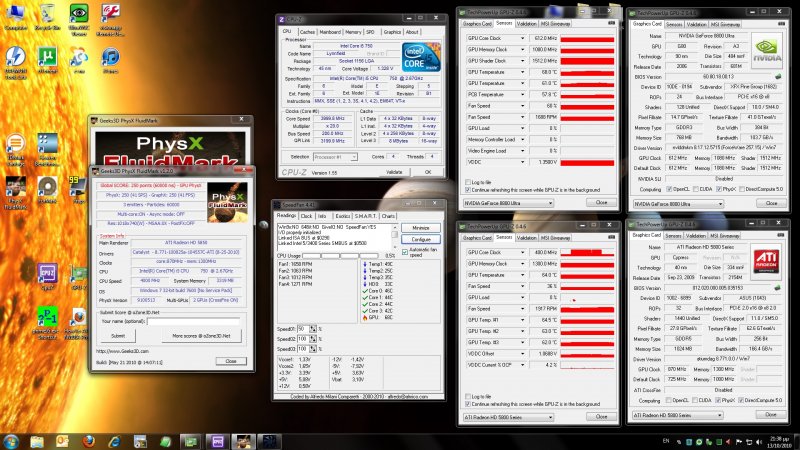This screenshot has width=800, height=450.
Task: Toggle the CUDA checkbox in NVIDIA GPU-Z
Action: coord(696,189)
